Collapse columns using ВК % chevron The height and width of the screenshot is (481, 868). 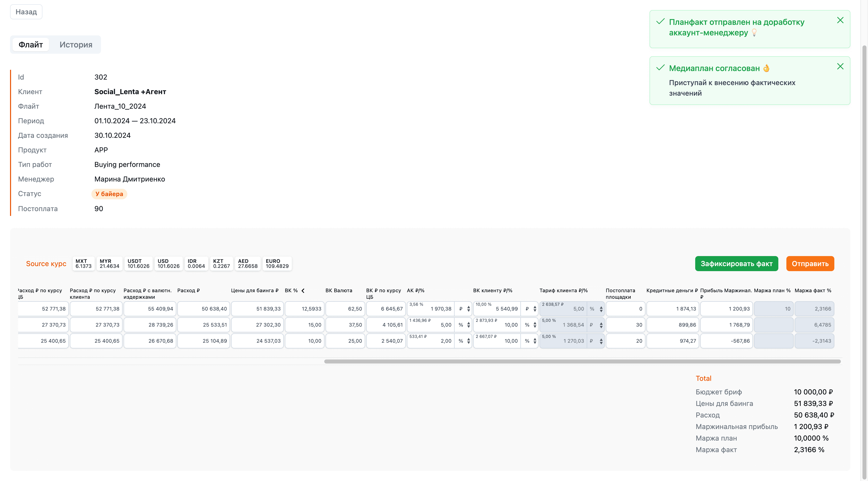point(303,291)
